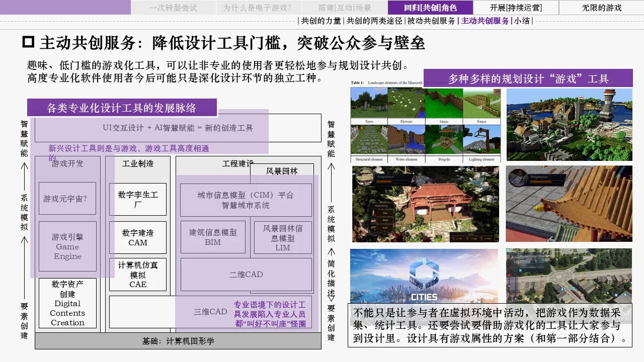Screen dimensions: 644x362
Task: Select the intro paragraph starting 趣味、低门槛的游戏化工具
Action: [x=218, y=65]
